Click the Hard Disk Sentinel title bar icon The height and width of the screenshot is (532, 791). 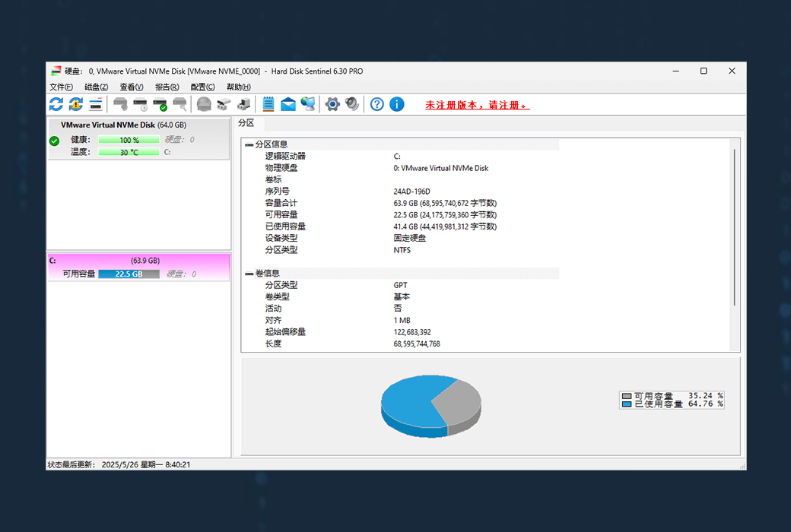(56, 71)
